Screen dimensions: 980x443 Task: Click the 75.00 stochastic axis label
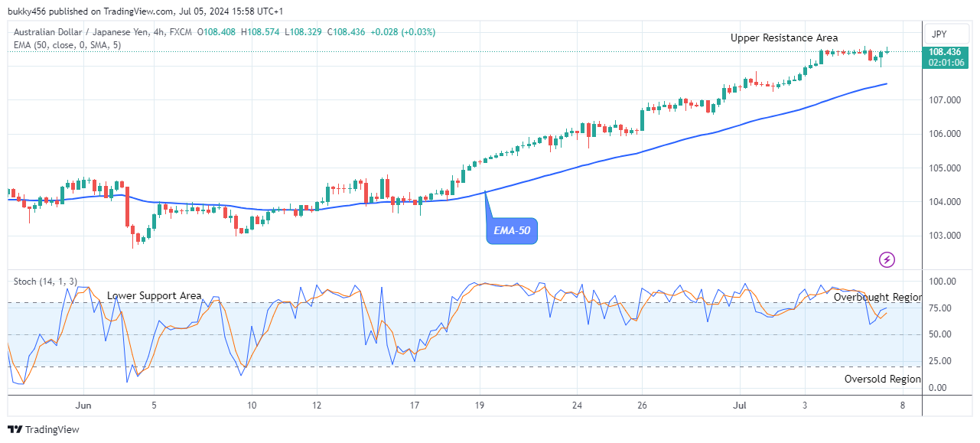[x=940, y=308]
